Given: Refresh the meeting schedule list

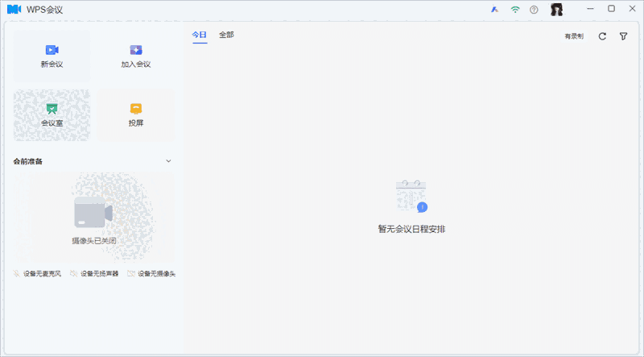Looking at the screenshot, I should [602, 36].
